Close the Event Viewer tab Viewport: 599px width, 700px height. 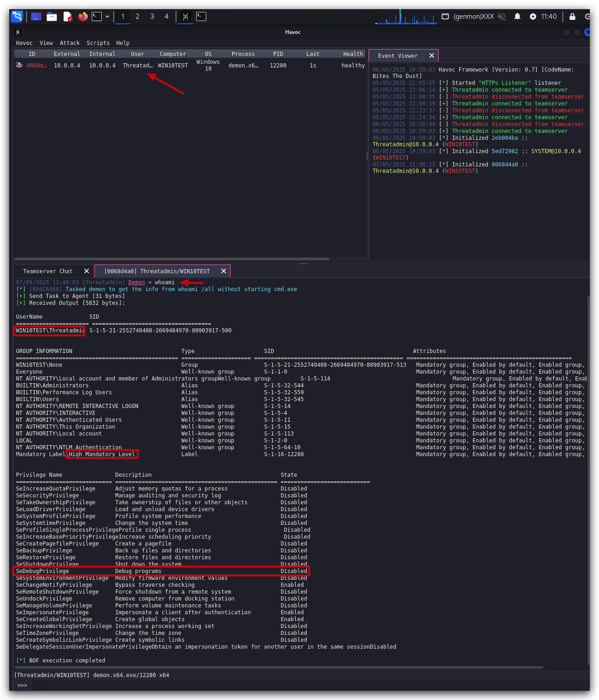coord(432,55)
